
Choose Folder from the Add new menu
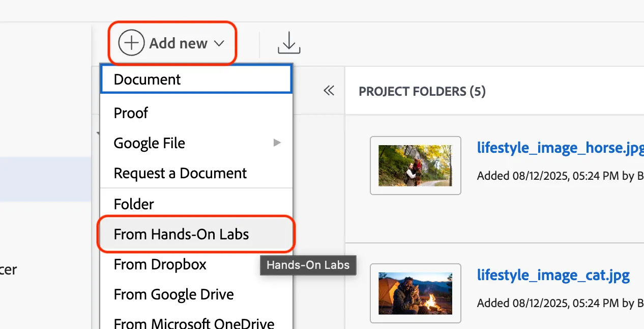pos(196,204)
